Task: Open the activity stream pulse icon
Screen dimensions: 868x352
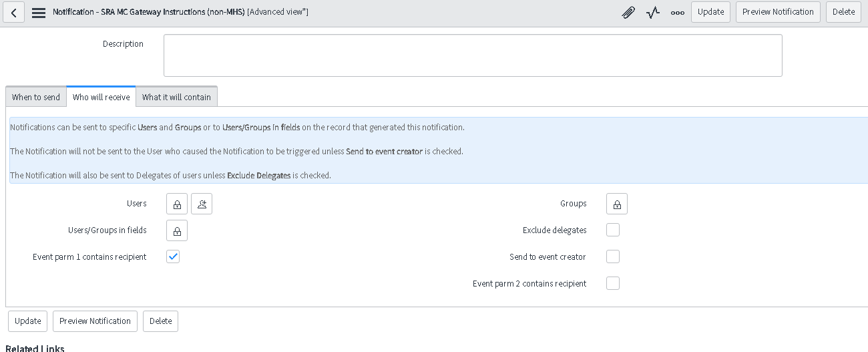Action: [653, 12]
